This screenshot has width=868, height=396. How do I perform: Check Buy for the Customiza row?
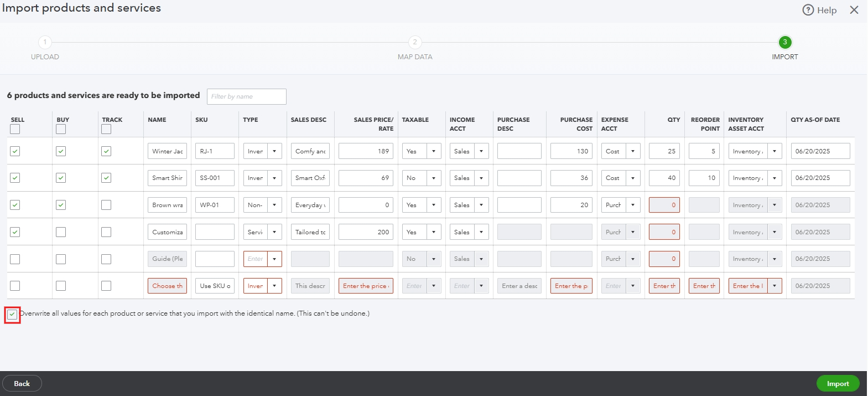(61, 232)
